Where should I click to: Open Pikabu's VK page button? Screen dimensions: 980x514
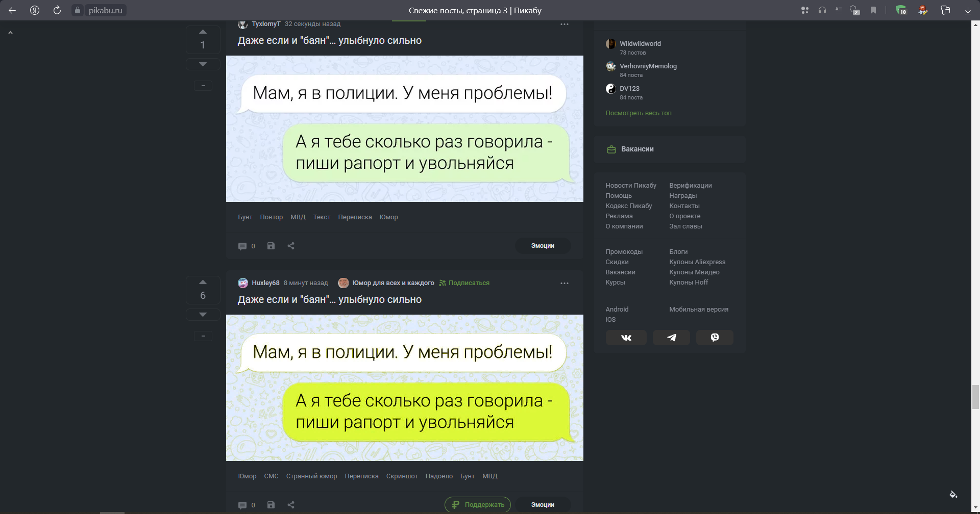coord(626,338)
